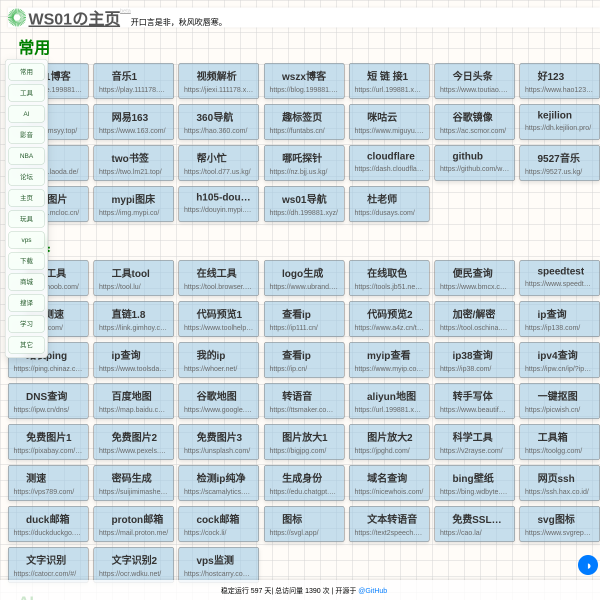Open the 音乐1 card

[x=133, y=81]
